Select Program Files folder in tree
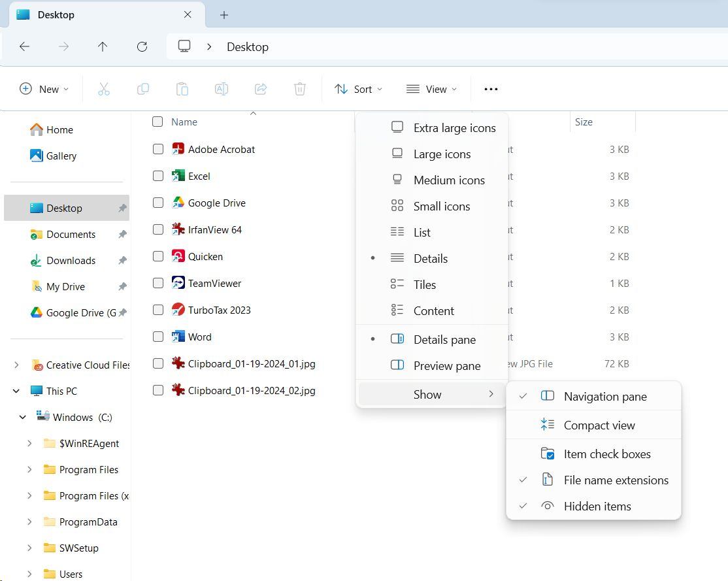This screenshot has height=581, width=728. 89,469
